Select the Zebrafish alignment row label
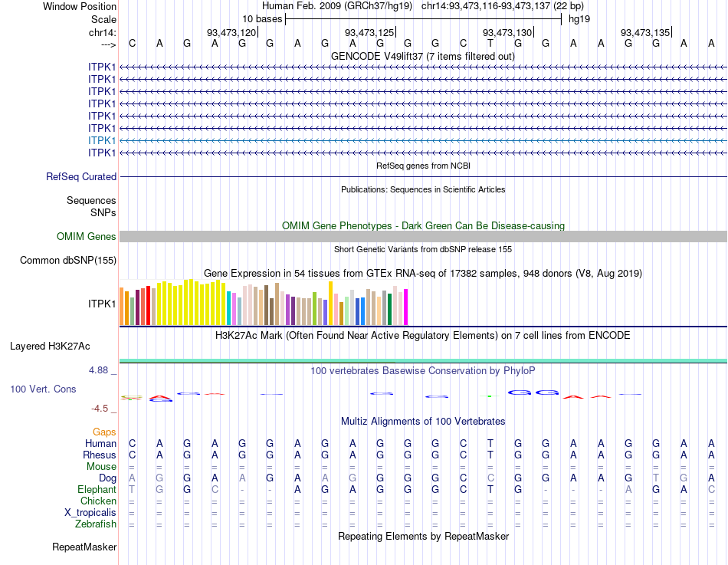This screenshot has width=728, height=565. click(x=96, y=524)
